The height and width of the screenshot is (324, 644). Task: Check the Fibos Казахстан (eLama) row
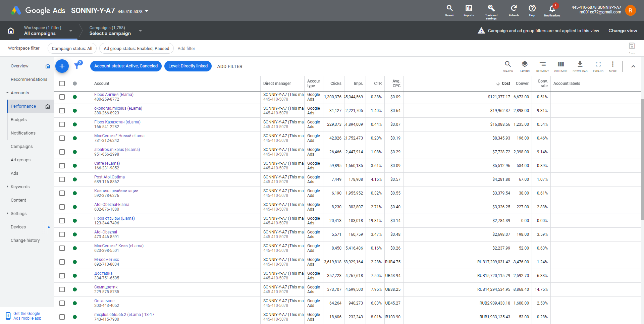[x=62, y=124]
